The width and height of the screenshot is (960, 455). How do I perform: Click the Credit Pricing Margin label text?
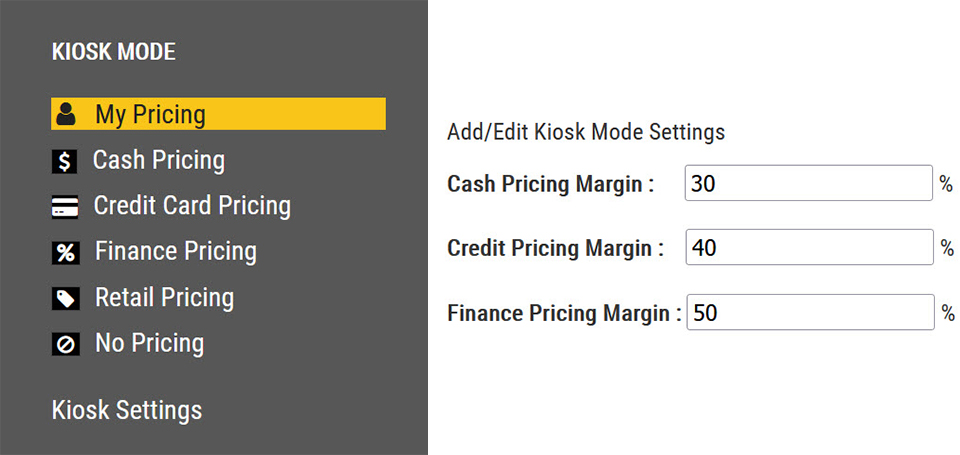tap(555, 248)
